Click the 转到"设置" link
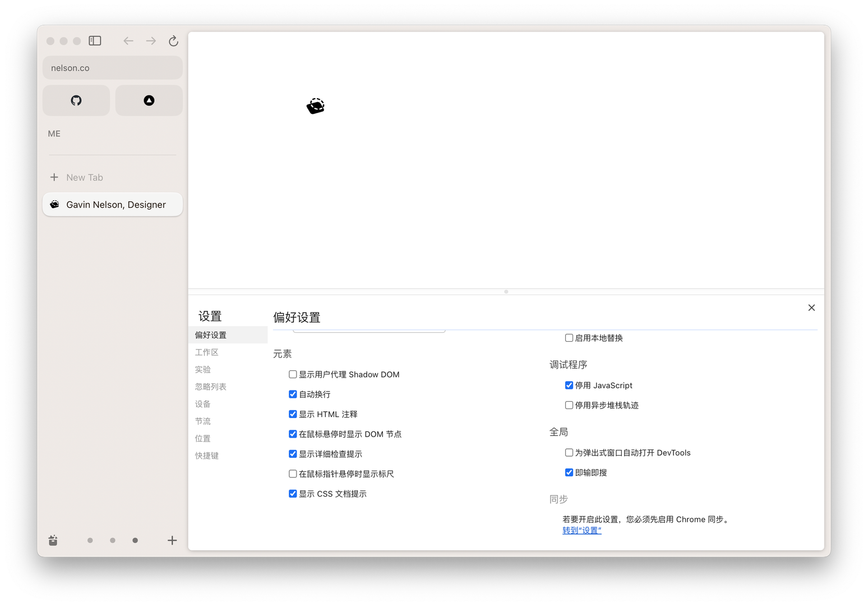 coord(581,530)
